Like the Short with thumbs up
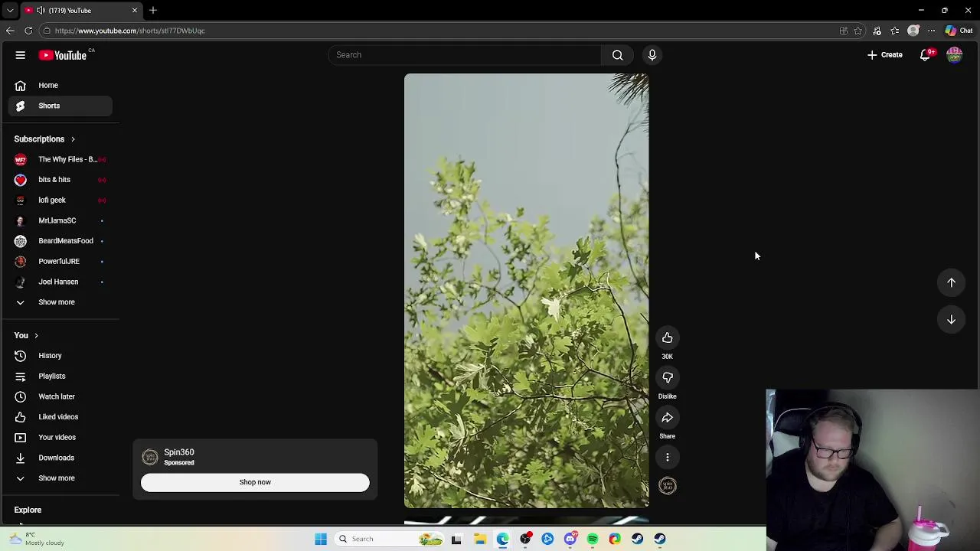The width and height of the screenshot is (980, 551). [x=668, y=338]
